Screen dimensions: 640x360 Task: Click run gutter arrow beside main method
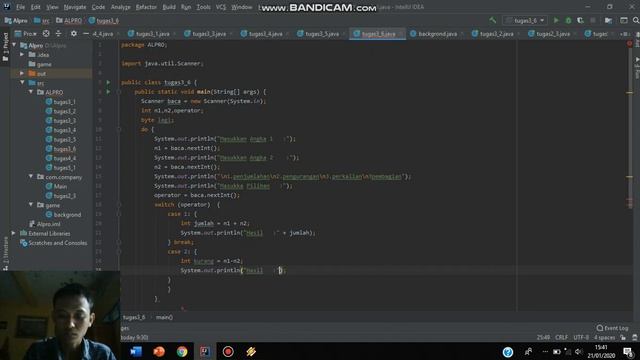coord(108,92)
